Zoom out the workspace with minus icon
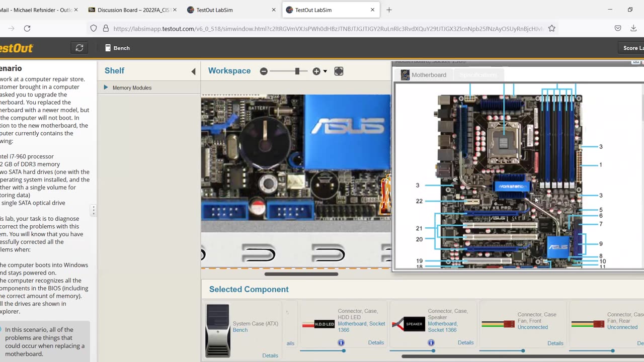 [x=264, y=71]
